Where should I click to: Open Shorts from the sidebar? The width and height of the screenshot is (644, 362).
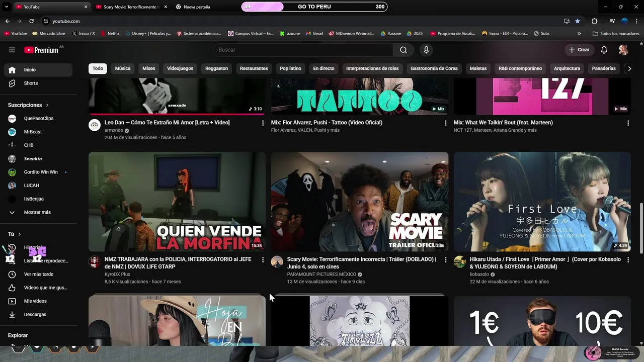pyautogui.click(x=38, y=83)
